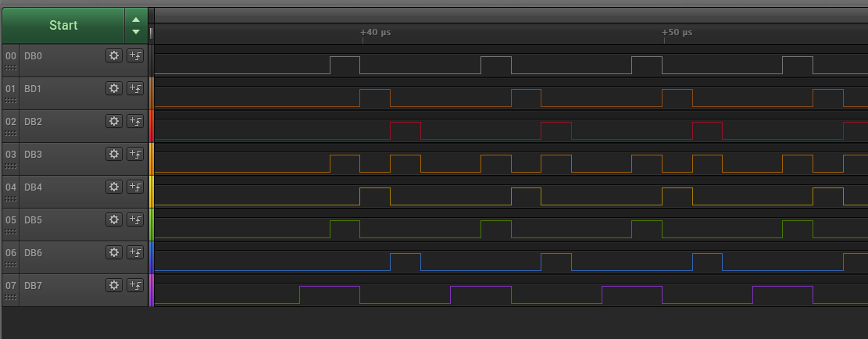Click the trigger icon on channel DB2

click(135, 121)
